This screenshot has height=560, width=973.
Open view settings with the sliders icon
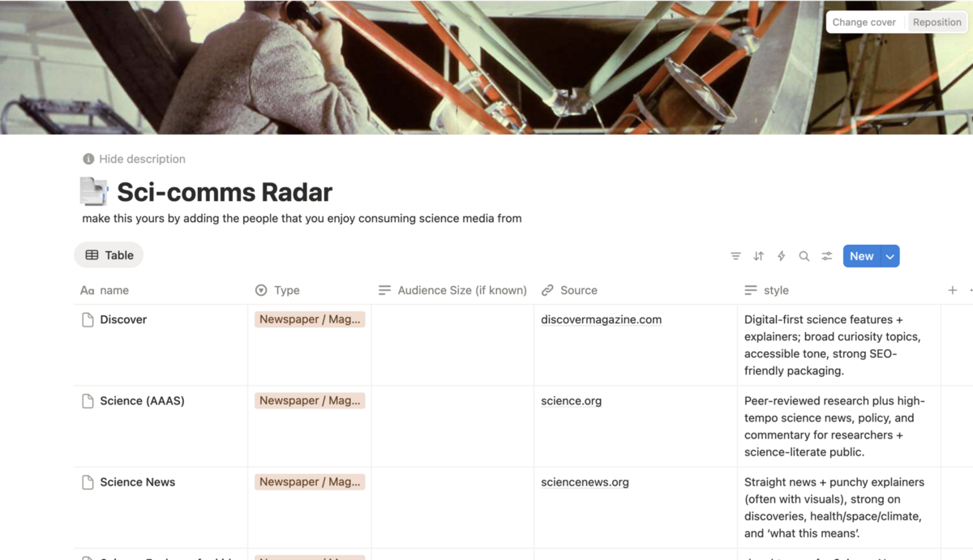[x=826, y=255]
